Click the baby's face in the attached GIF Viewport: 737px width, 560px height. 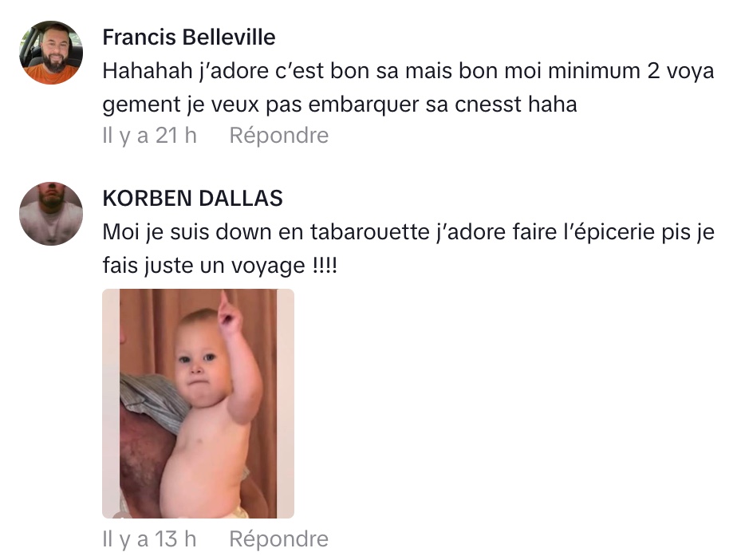(199, 362)
